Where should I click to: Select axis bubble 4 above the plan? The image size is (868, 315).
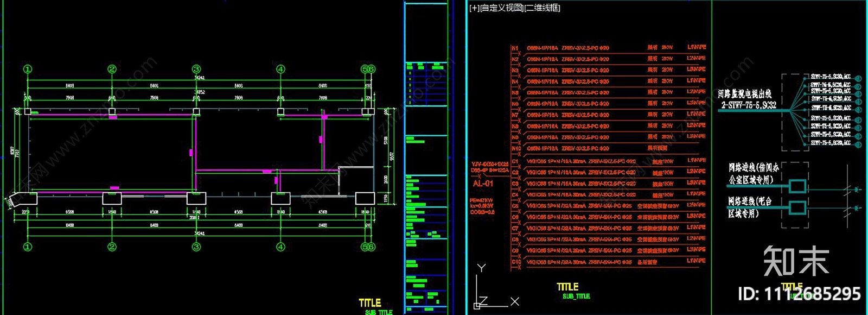280,69
